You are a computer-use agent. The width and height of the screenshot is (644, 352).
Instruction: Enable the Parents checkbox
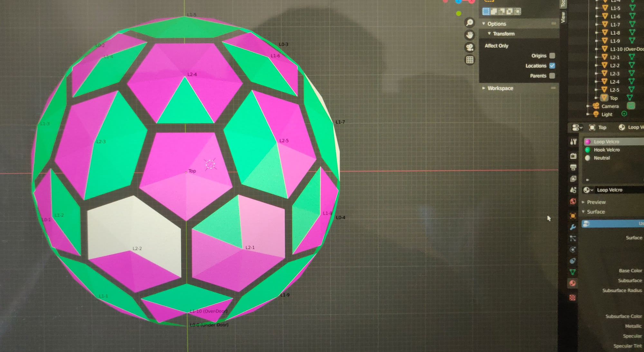point(552,76)
